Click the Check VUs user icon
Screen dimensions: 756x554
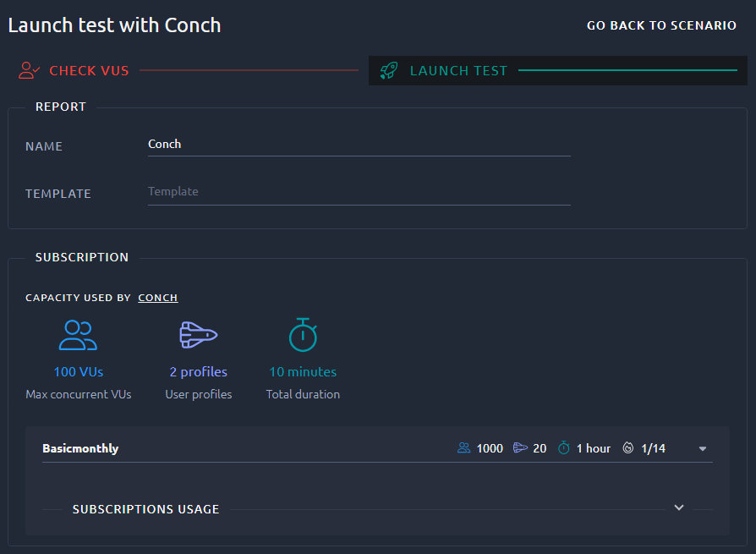pyautogui.click(x=29, y=70)
